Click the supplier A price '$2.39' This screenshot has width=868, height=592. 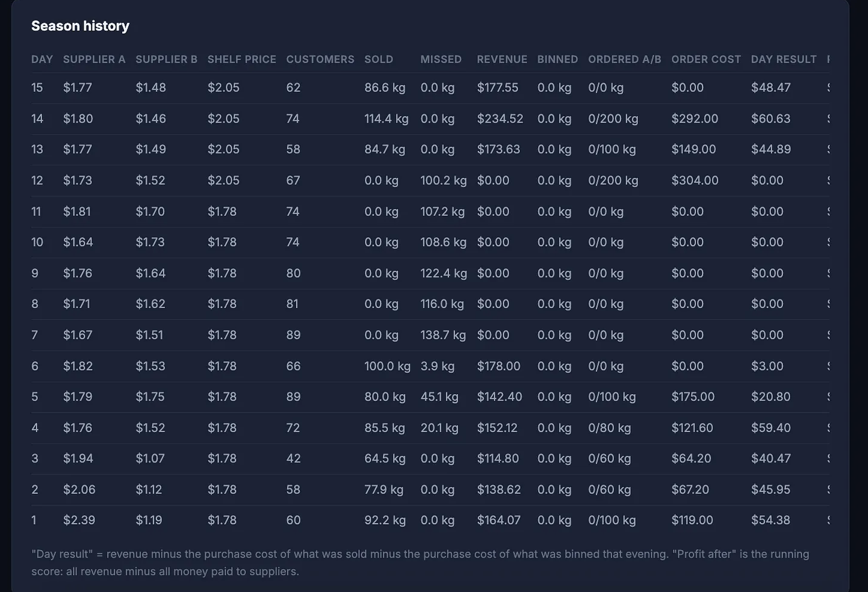coord(79,520)
